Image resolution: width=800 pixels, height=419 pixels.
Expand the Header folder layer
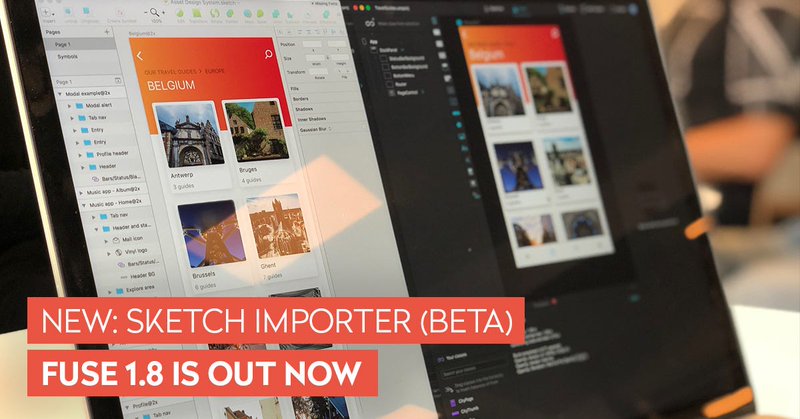[x=83, y=167]
